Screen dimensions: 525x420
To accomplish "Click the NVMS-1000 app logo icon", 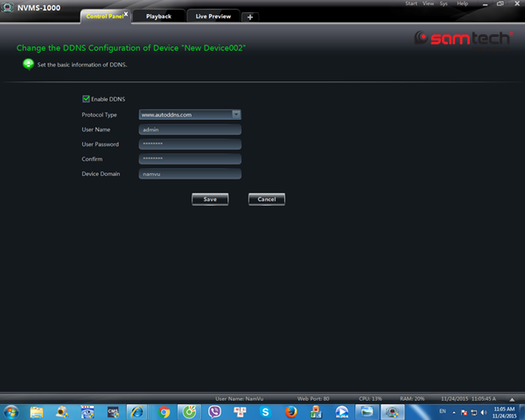I will pos(7,7).
